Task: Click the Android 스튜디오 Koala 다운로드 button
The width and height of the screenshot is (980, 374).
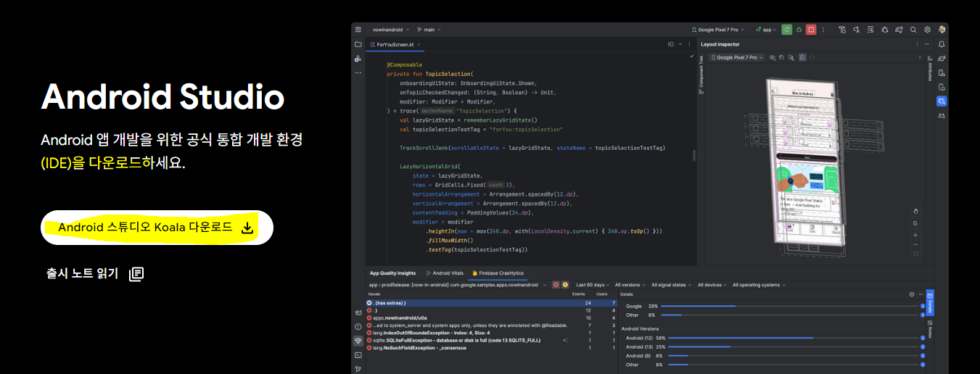Action: (157, 228)
